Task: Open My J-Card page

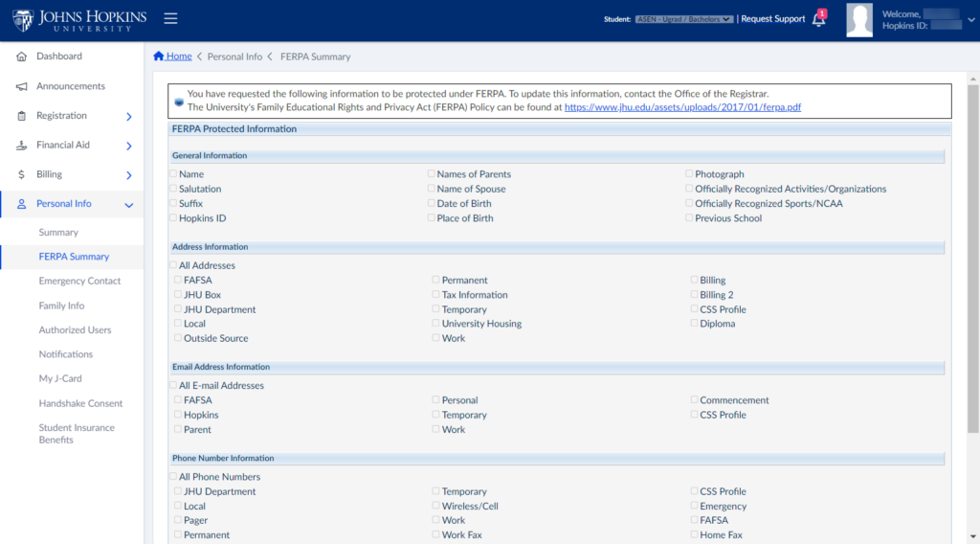Action: click(x=60, y=379)
